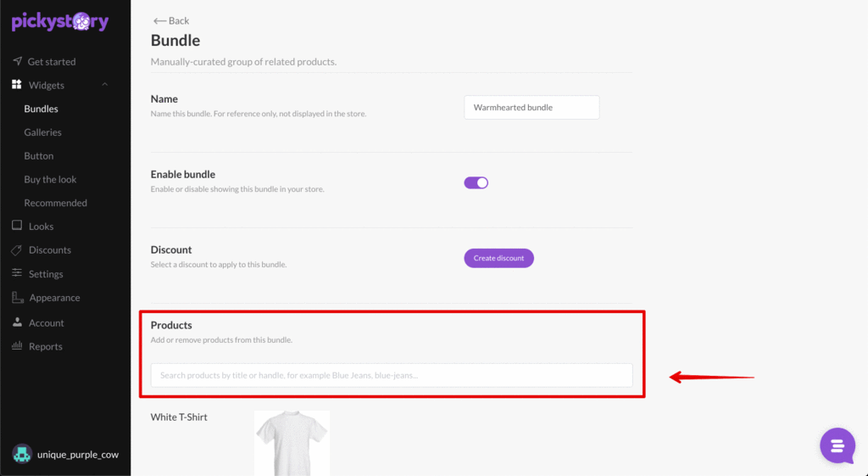Click the Create discount button
Viewport: 868px width, 476px height.
[x=498, y=258]
